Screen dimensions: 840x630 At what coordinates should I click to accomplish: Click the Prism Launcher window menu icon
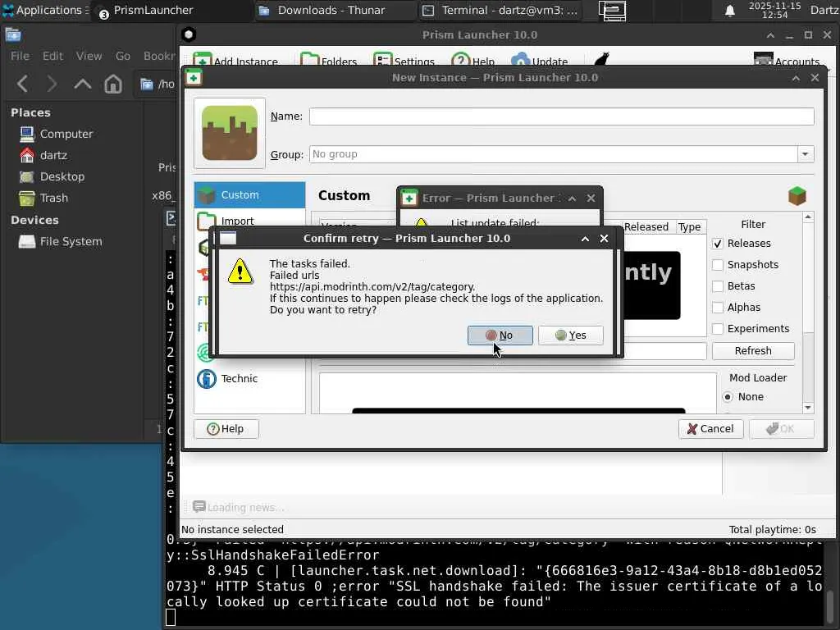(189, 34)
